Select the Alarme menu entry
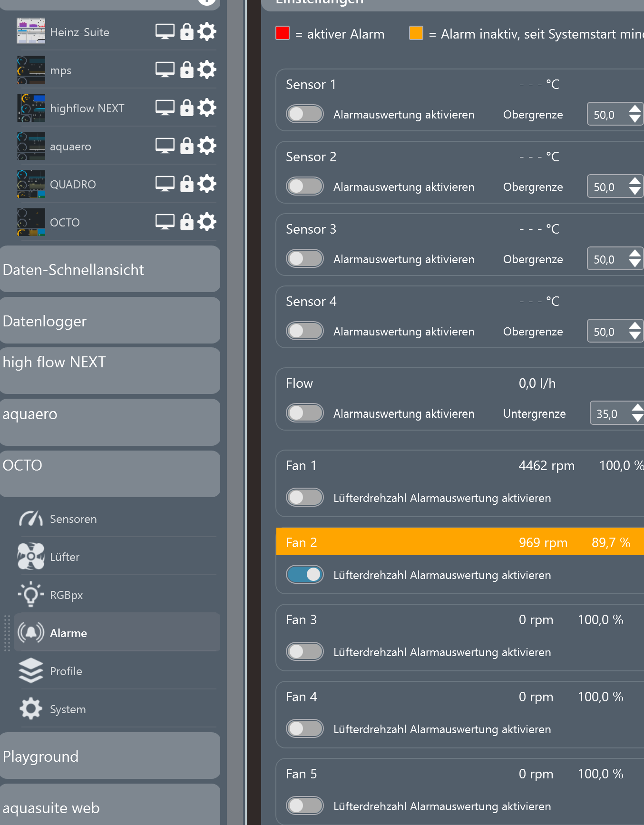Screen dimensions: 644x825 [x=68, y=633]
